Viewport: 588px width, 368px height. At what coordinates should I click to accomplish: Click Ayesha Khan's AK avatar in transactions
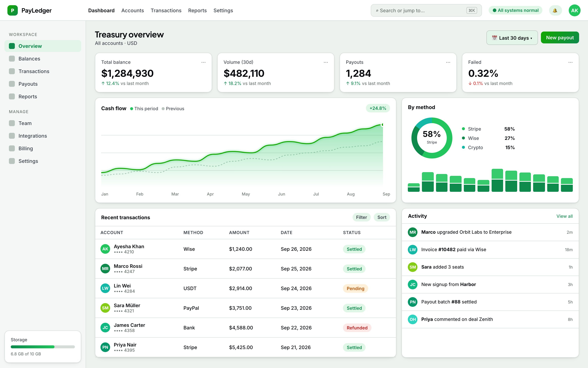coord(105,249)
